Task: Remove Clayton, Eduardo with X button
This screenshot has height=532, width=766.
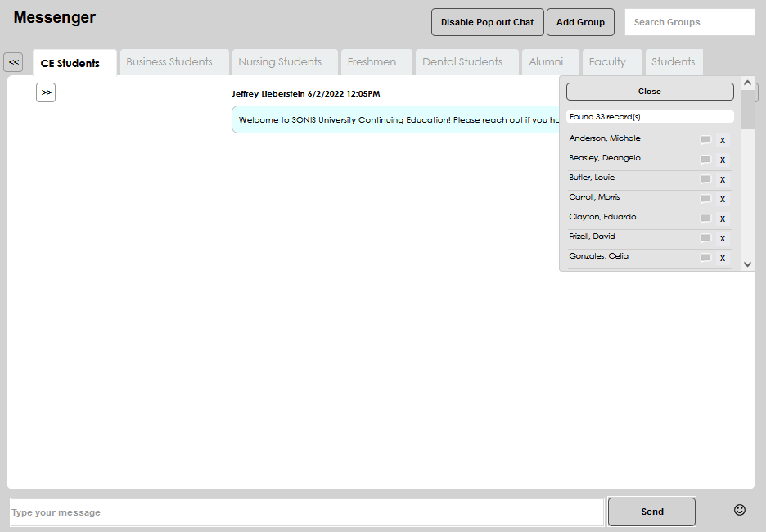Action: pos(723,219)
